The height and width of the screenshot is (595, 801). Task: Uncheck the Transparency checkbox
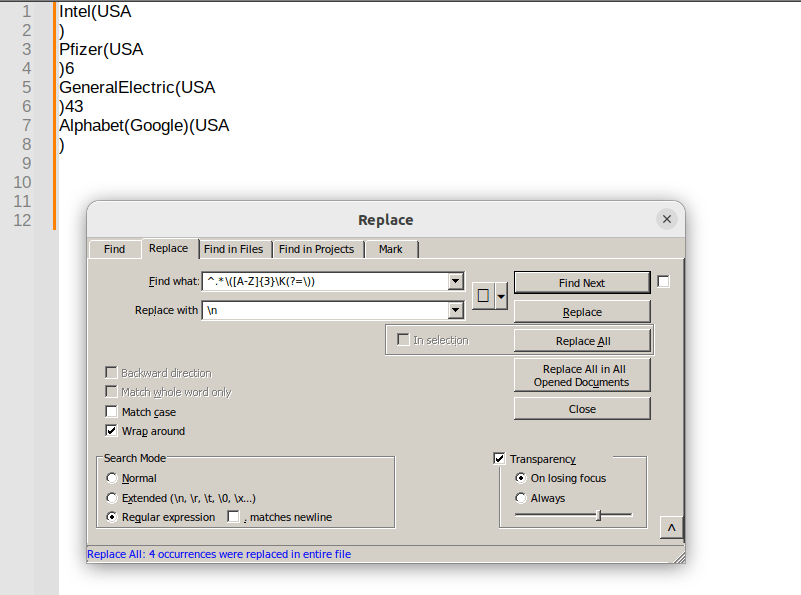499,459
